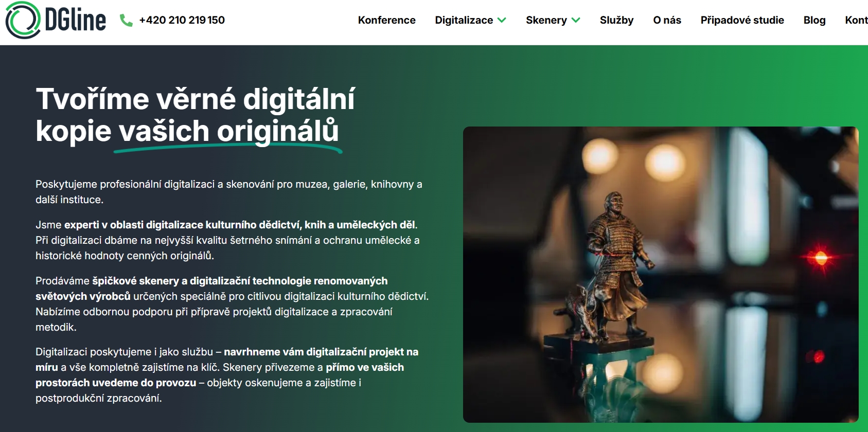868x432 pixels.
Task: Click the warrior statue hero image
Action: tap(660, 274)
